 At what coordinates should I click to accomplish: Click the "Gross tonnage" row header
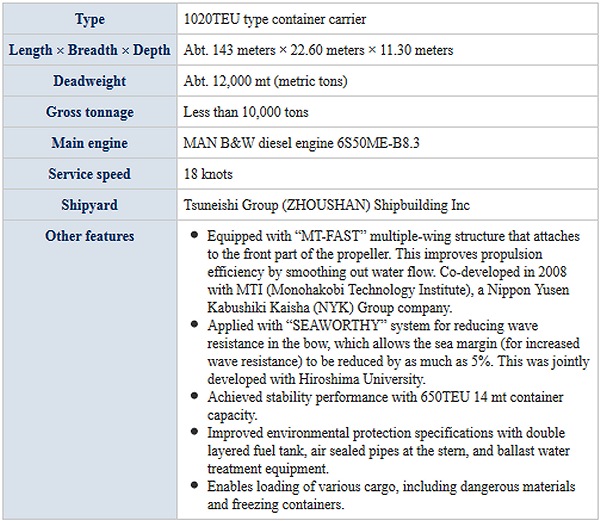coord(90,112)
